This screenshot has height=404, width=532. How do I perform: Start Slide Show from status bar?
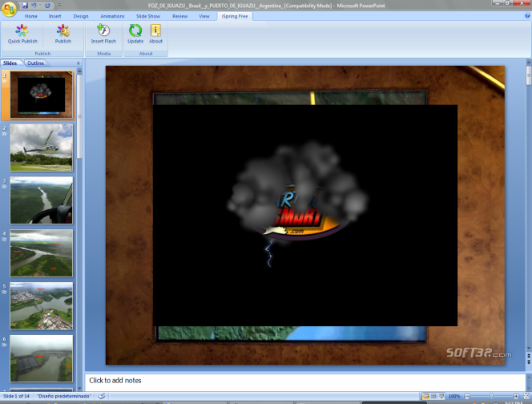pos(441,396)
